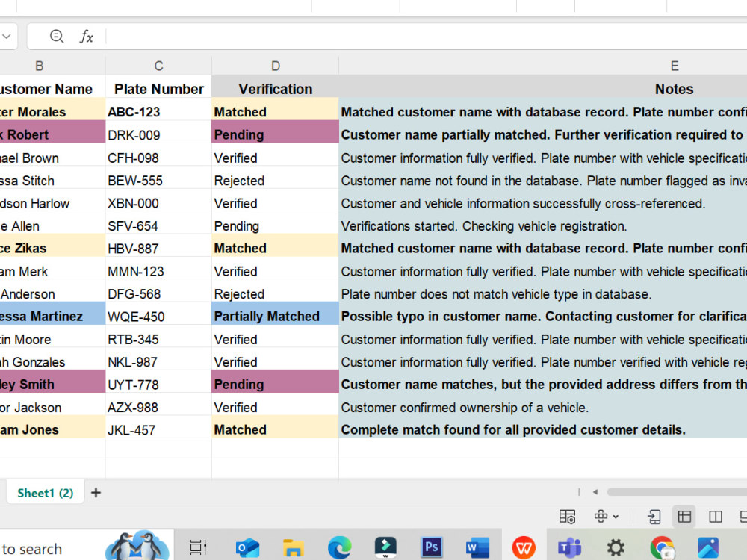747x560 pixels.
Task: Click the penguins search highlight icon
Action: pos(137,546)
